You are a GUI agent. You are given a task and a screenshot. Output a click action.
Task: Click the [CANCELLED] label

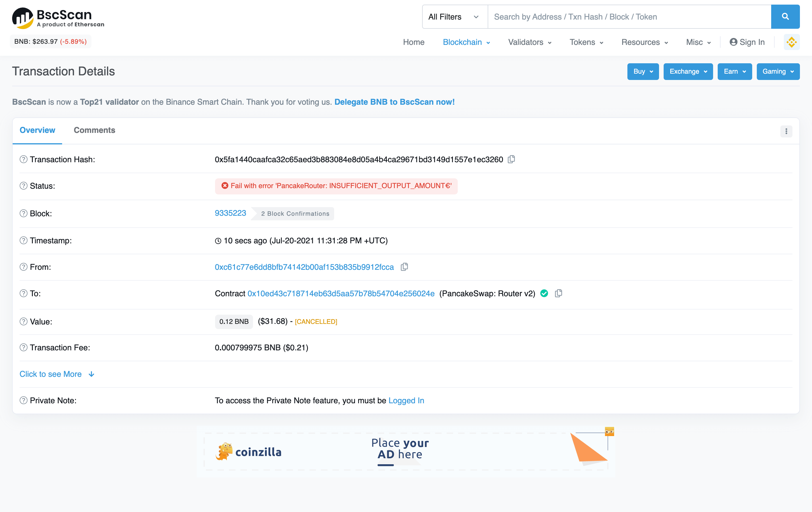coord(316,321)
